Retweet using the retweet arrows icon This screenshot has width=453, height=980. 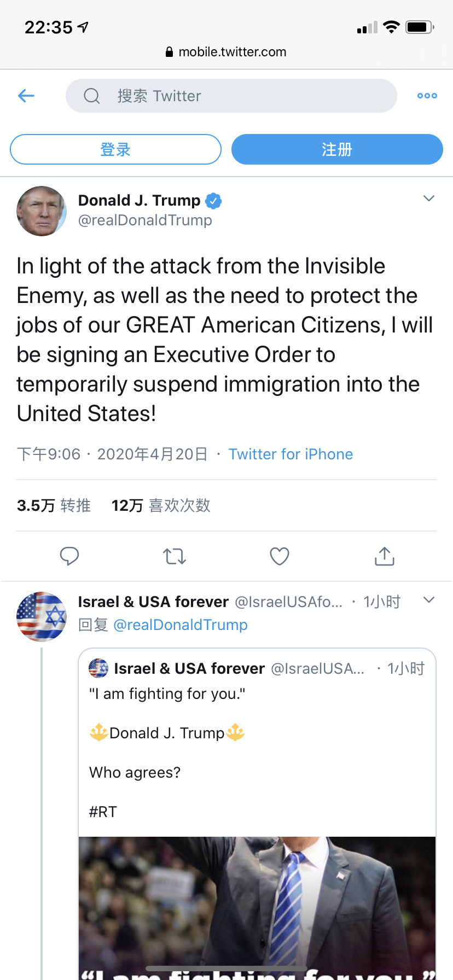point(175,556)
